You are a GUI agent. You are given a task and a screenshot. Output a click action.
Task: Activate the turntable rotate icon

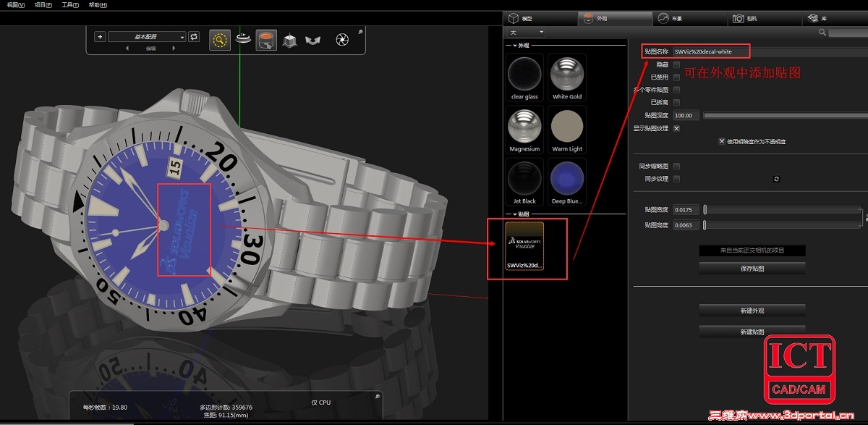(244, 40)
